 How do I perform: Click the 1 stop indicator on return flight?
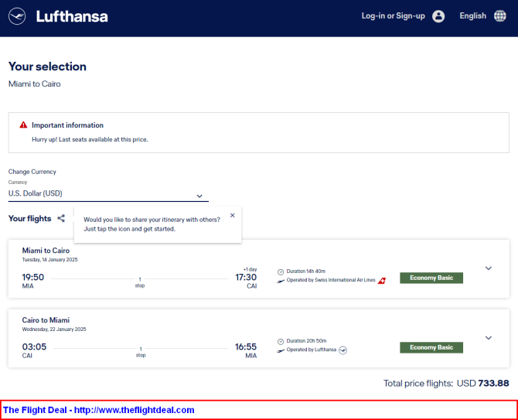[x=141, y=352]
